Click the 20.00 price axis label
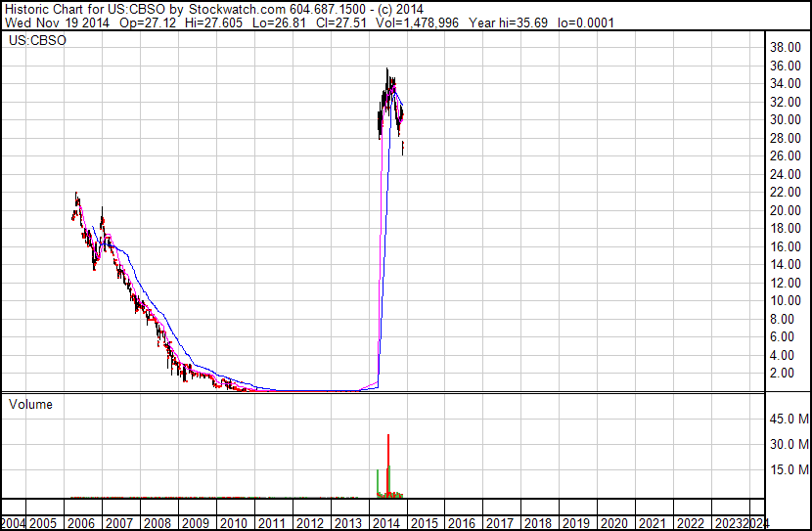The width and height of the screenshot is (812, 531). pos(786,210)
